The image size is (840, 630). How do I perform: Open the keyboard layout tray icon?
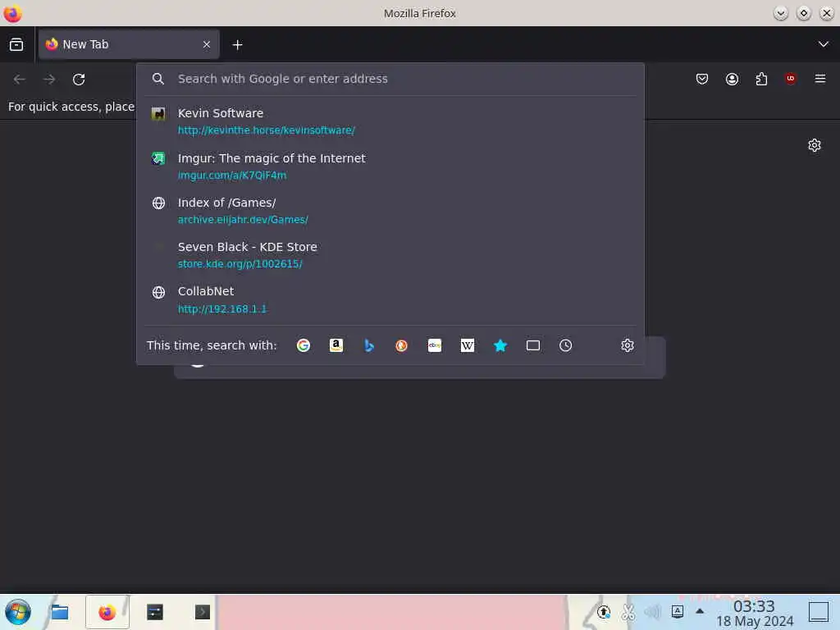coord(677,612)
